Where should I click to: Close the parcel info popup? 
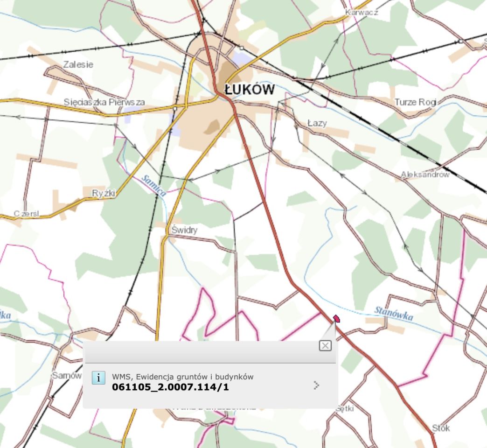click(x=325, y=345)
